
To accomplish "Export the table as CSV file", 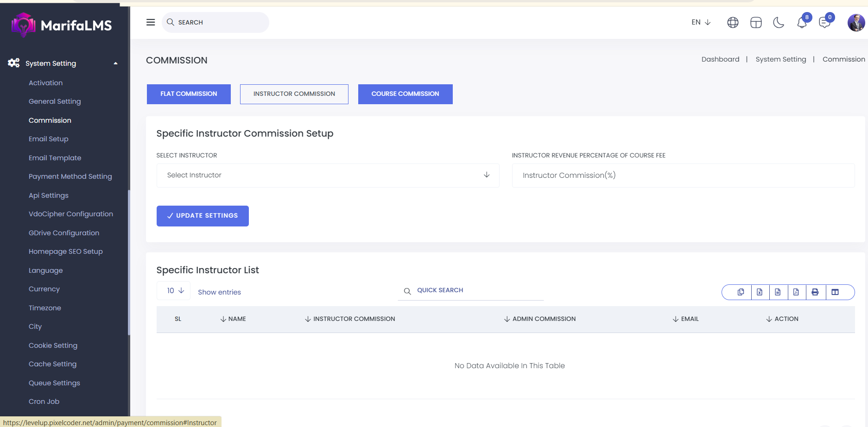I will coord(778,292).
